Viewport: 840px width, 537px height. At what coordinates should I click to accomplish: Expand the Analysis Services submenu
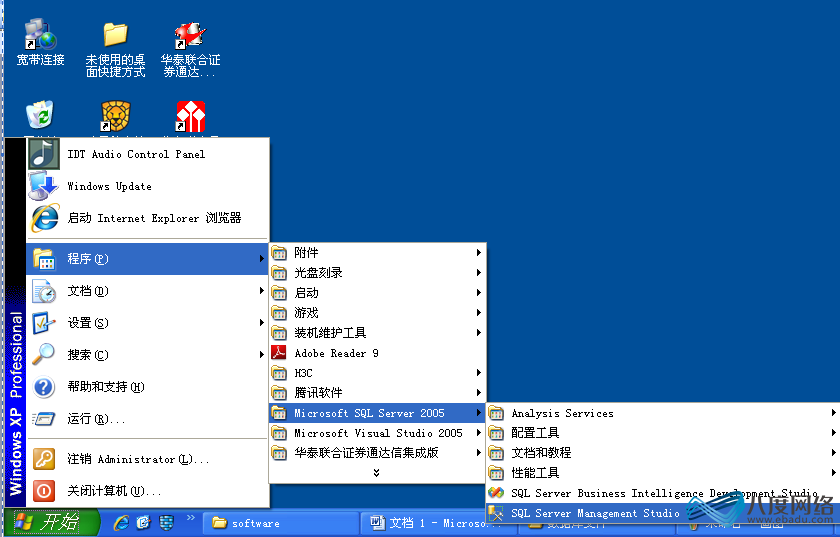tap(663, 413)
